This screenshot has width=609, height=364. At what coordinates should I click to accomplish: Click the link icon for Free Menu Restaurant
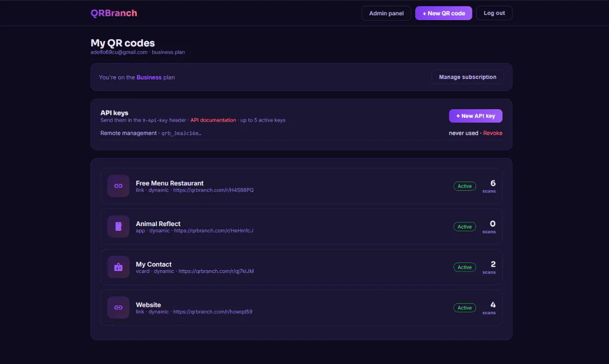pos(118,186)
